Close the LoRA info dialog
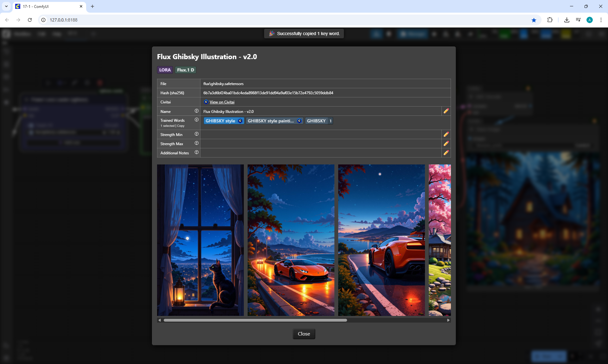The width and height of the screenshot is (608, 364). [304, 334]
